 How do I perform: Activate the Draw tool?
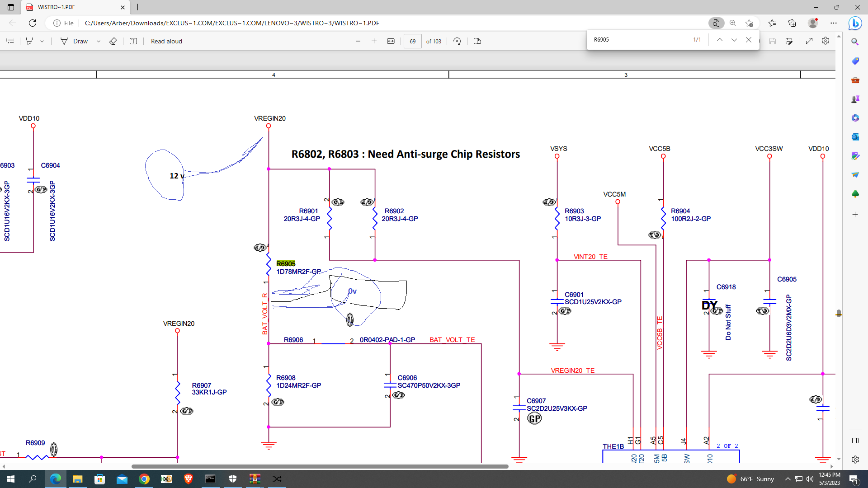point(75,41)
